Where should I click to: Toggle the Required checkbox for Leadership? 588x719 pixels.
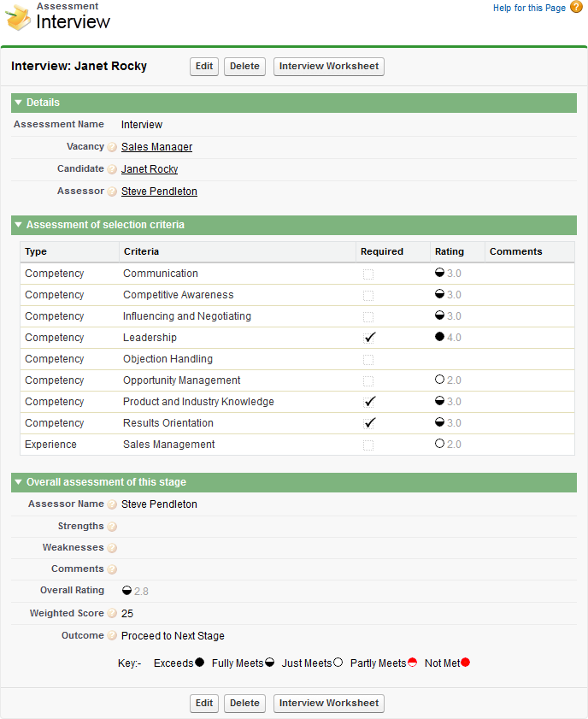coord(369,338)
